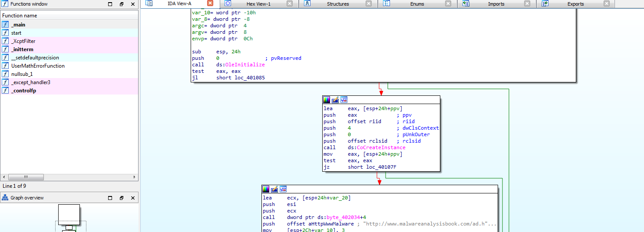Click the OleInitialize call in graph

coord(245,65)
